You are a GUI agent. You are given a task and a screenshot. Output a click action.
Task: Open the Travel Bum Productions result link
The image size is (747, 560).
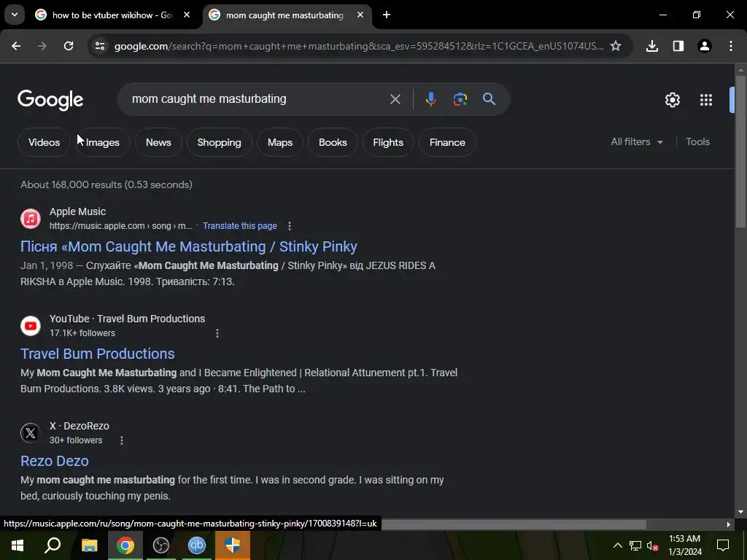pos(98,354)
